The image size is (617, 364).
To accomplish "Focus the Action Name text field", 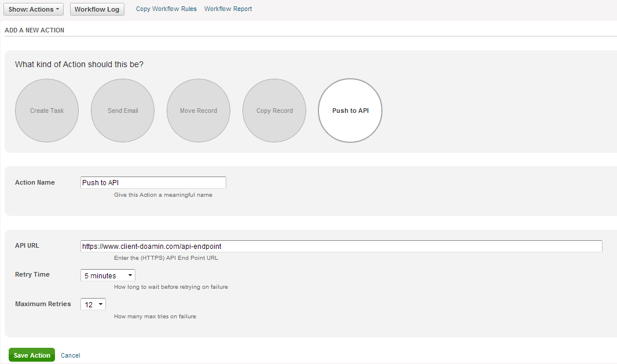I will click(x=153, y=183).
